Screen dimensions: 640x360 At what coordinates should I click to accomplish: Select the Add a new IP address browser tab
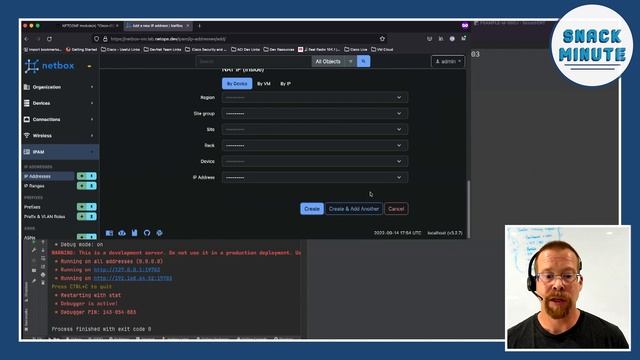pos(157,26)
